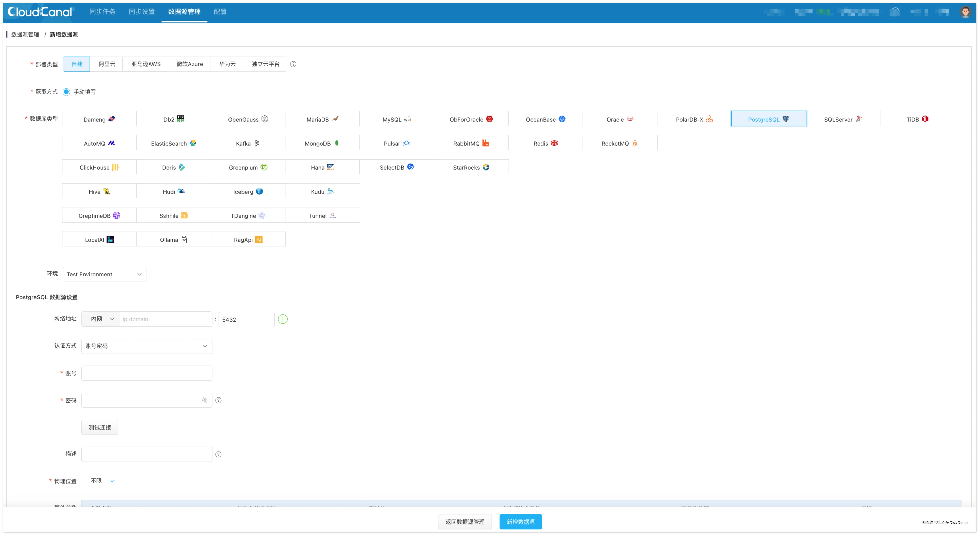Viewport: 980px width, 536px height.
Task: Switch deployment type to 阿里云
Action: (107, 64)
